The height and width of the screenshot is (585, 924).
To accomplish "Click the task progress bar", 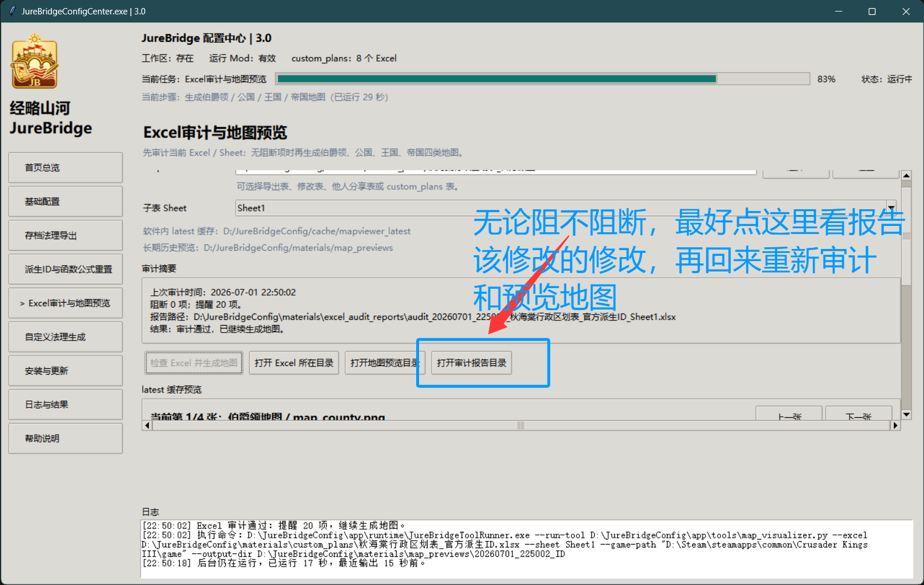I will (x=543, y=79).
